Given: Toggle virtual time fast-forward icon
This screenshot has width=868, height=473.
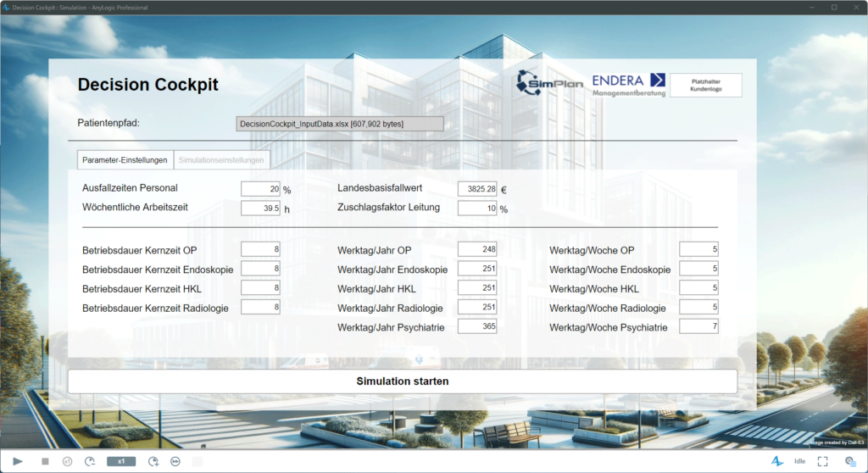Looking at the screenshot, I should [x=175, y=461].
